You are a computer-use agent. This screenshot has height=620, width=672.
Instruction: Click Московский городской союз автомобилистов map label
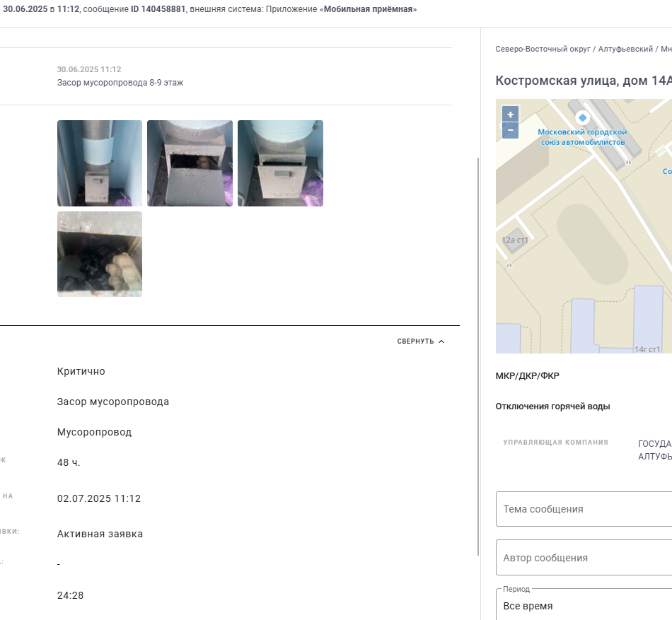582,137
